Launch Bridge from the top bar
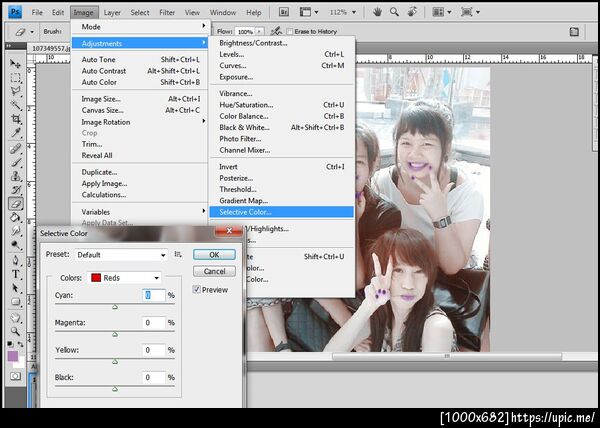Image resolution: width=600 pixels, height=428 pixels. tap(282, 13)
